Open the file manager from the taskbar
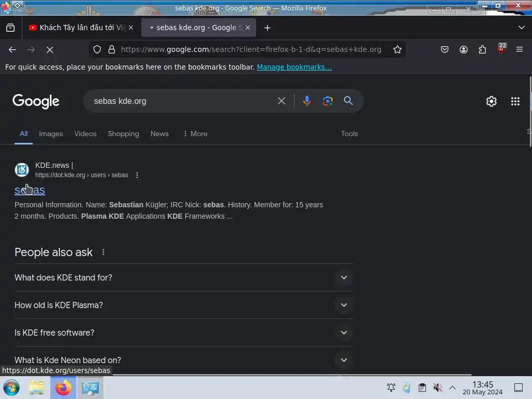The image size is (532, 399). [36, 388]
